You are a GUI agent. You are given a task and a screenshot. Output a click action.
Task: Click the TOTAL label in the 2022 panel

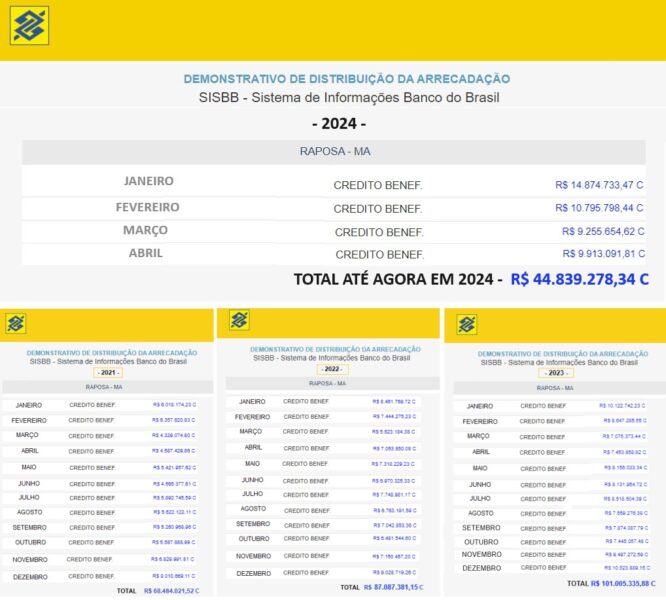(x=350, y=587)
